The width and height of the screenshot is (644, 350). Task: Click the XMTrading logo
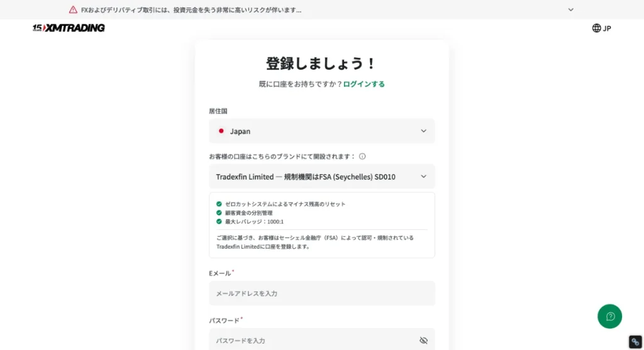pyautogui.click(x=69, y=28)
